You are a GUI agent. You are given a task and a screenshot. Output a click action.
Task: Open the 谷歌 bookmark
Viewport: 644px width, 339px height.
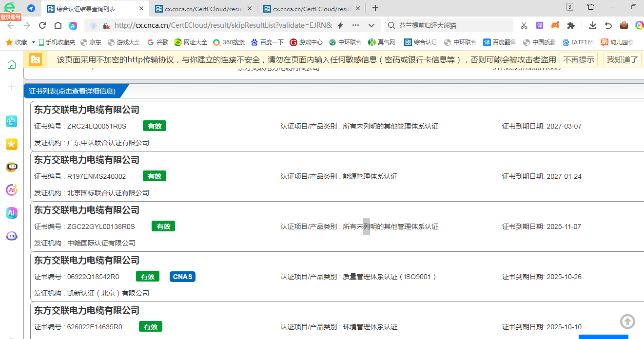[x=157, y=42]
